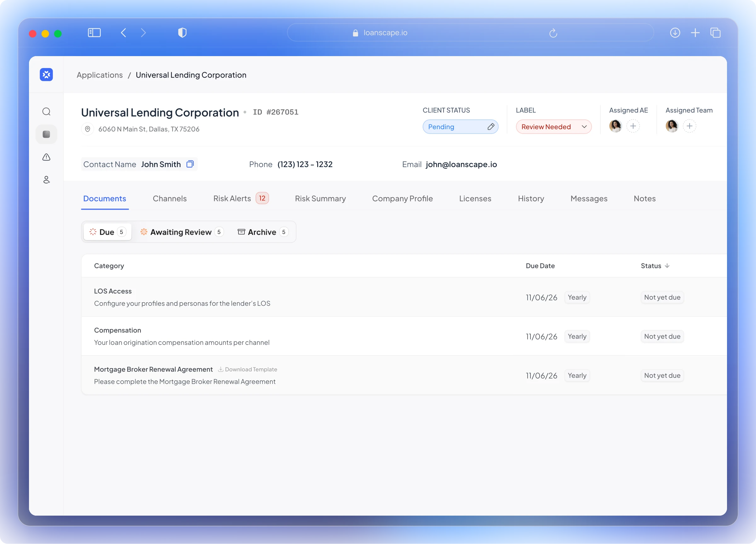Screen dimensions: 756x544
Task: Edit client status using the pencil icon
Action: [x=491, y=127]
